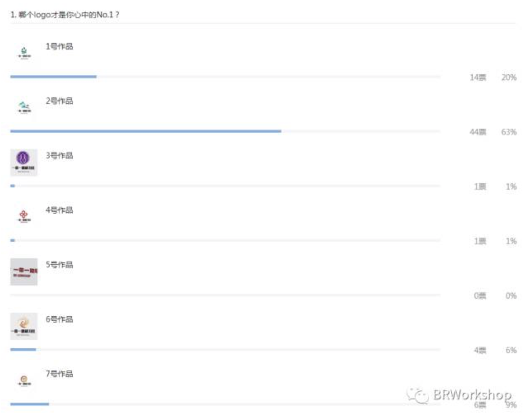
Task: Click the 44票 vote count
Action: [x=478, y=131]
